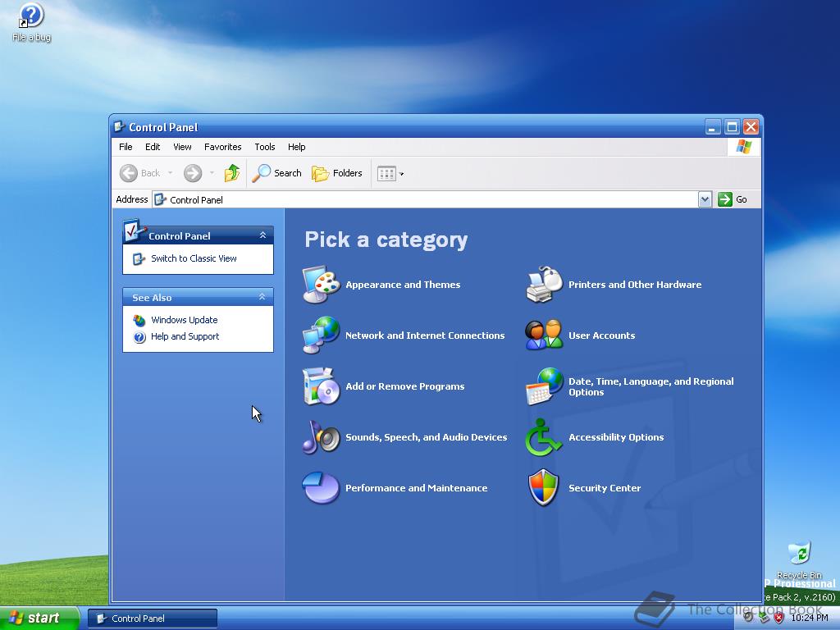Open the Appearance and Themes palette icon

point(321,285)
